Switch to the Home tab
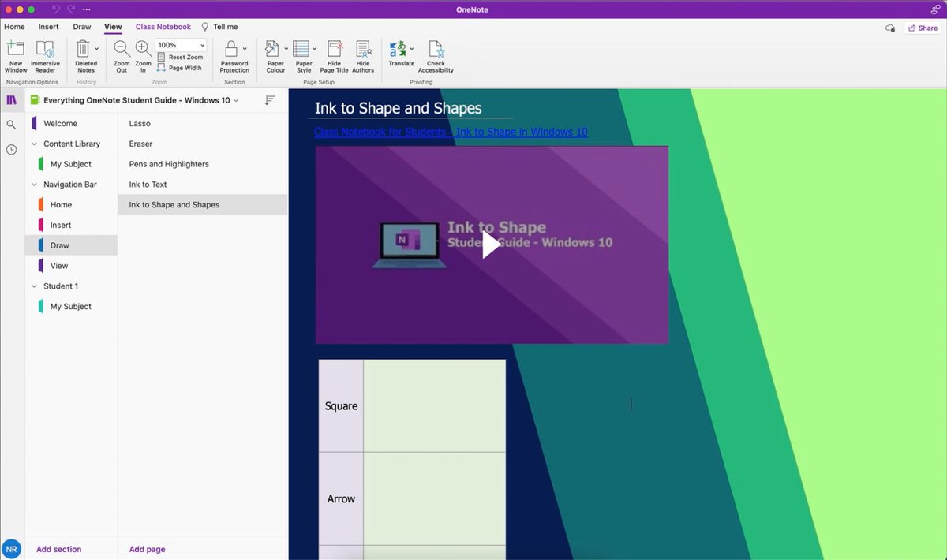Screen dimensions: 947x560 click(14, 27)
